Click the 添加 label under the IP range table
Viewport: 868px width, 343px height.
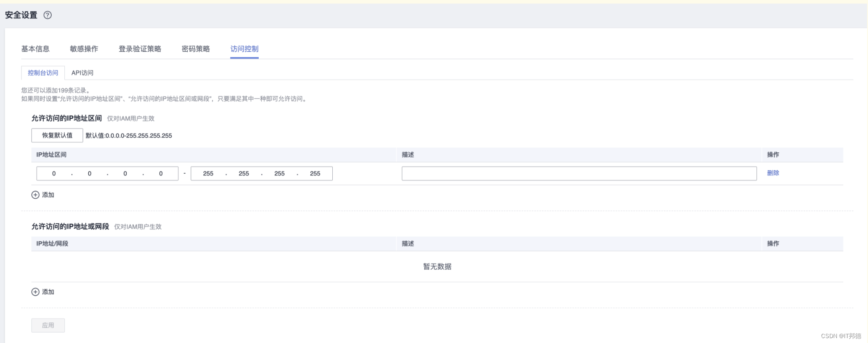pos(48,195)
